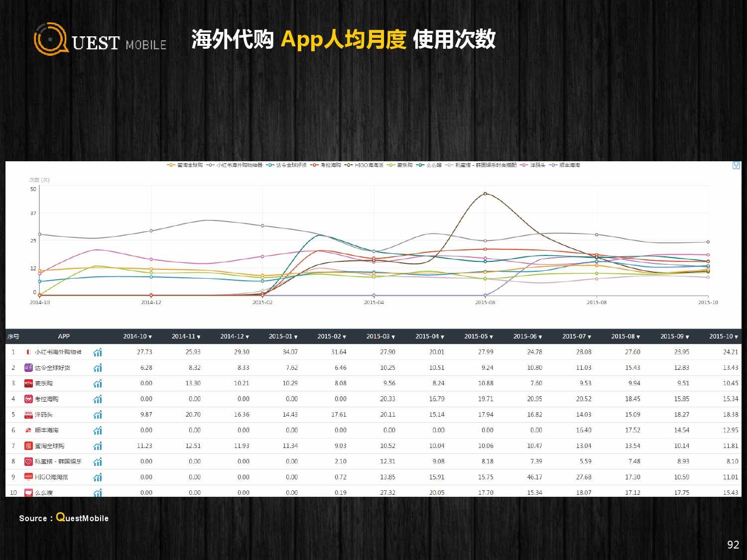This screenshot has width=747, height=560.
Task: Toggle 蜜淘全球购 series in chart legend
Action: click(x=185, y=165)
